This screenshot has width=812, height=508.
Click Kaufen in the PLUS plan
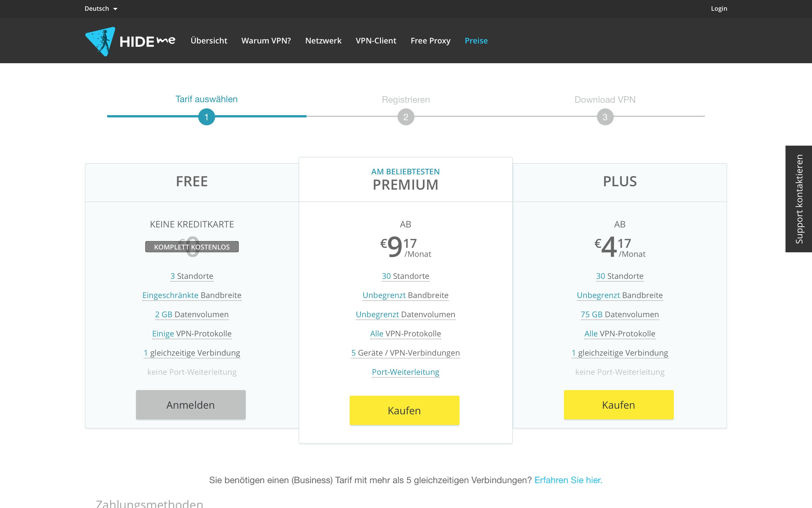(618, 405)
